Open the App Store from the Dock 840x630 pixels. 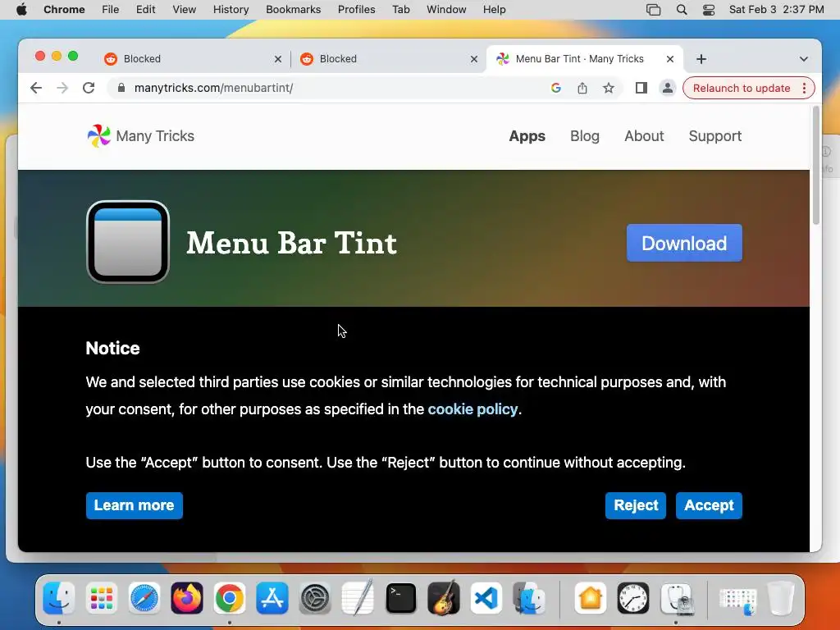coord(272,598)
